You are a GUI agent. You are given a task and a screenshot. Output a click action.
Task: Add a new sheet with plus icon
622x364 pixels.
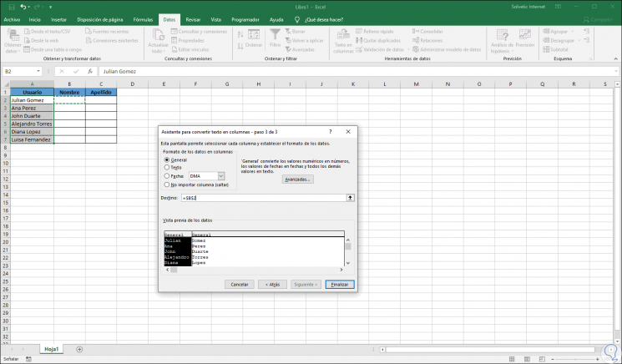click(x=79, y=349)
